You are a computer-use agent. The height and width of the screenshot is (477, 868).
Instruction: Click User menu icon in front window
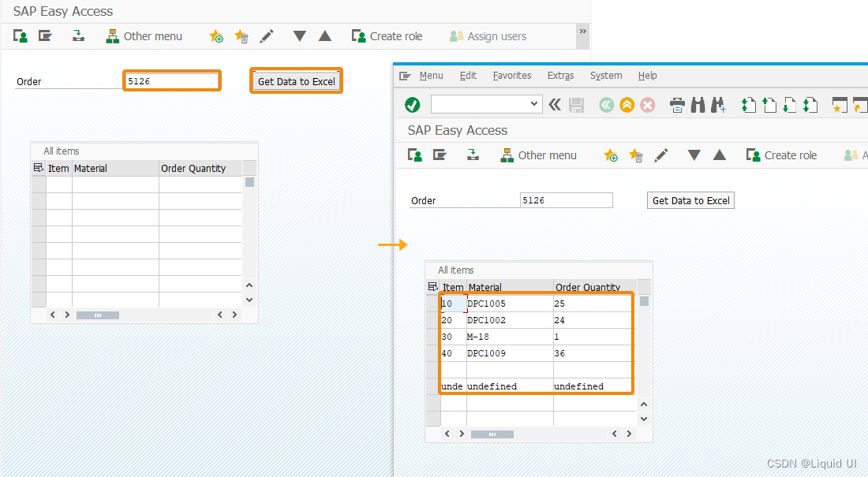pyautogui.click(x=414, y=155)
